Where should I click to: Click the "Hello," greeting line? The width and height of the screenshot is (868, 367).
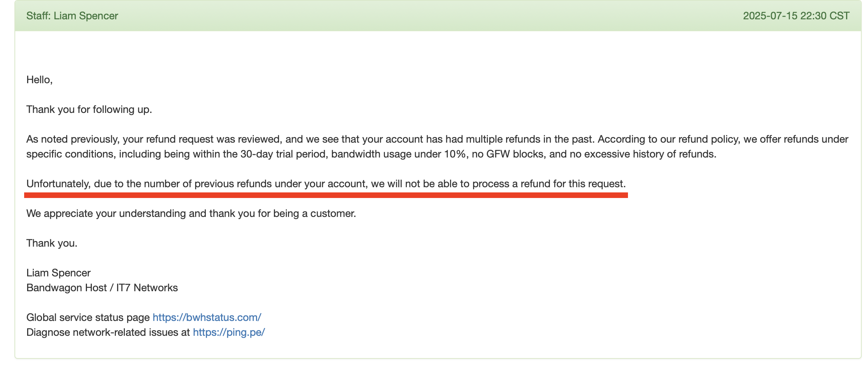(x=39, y=79)
